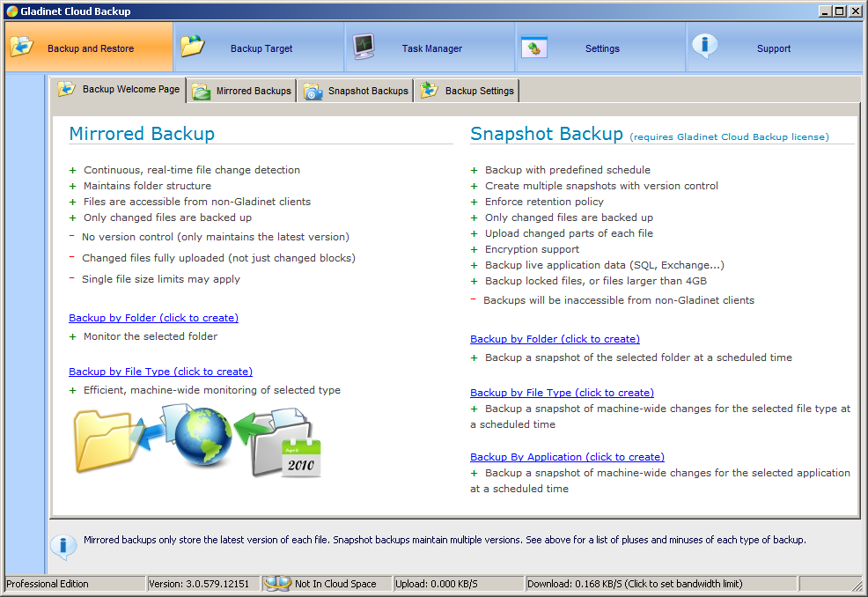Click the Professional Edition status entry
The height and width of the screenshot is (597, 868).
[x=75, y=584]
